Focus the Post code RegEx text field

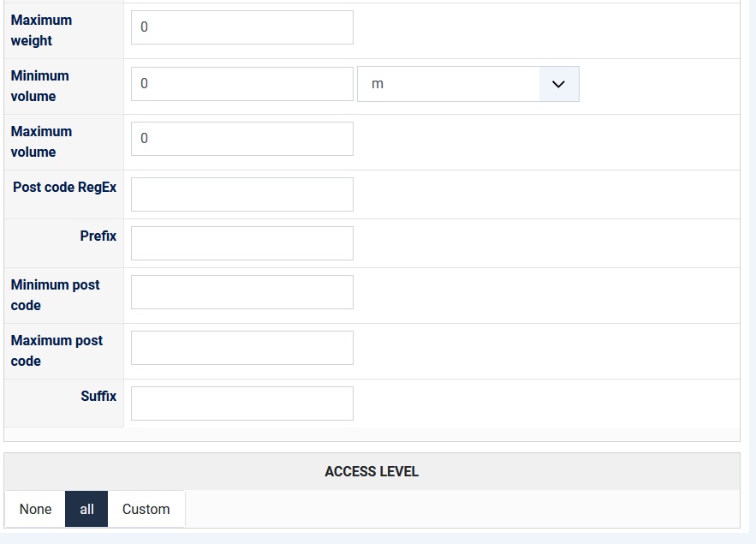click(x=241, y=194)
